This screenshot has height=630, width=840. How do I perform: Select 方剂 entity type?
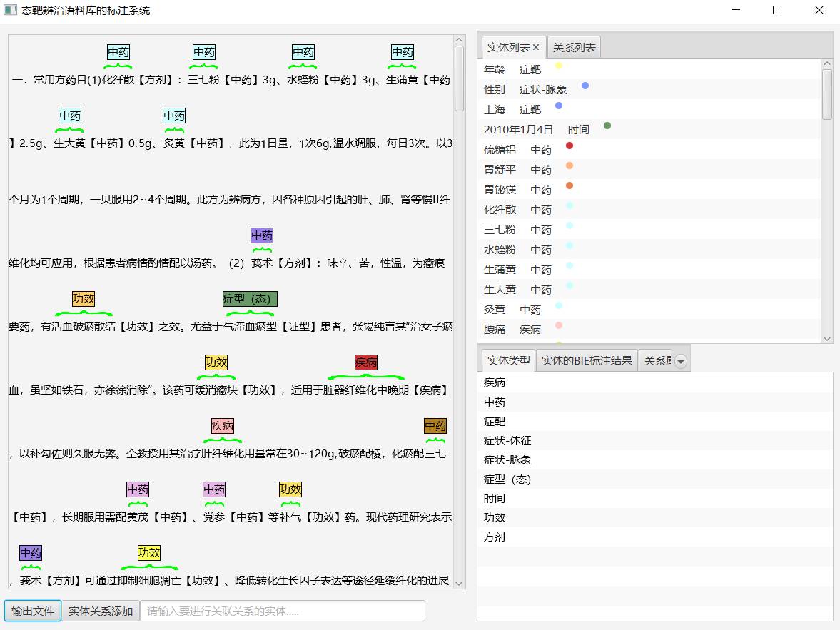click(x=494, y=537)
